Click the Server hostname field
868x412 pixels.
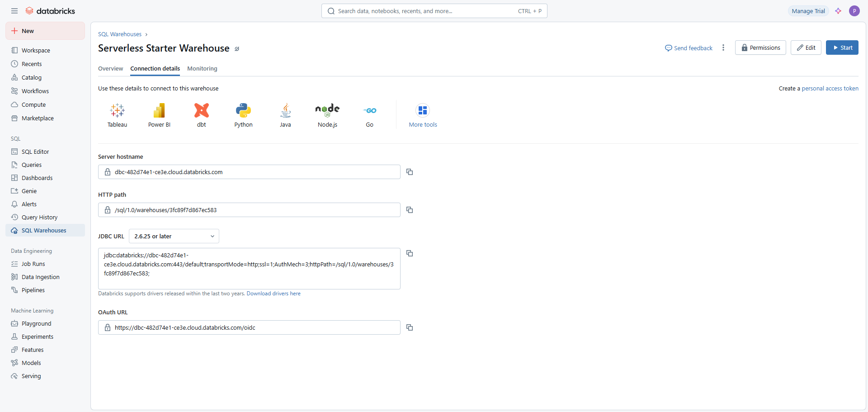[x=249, y=172]
